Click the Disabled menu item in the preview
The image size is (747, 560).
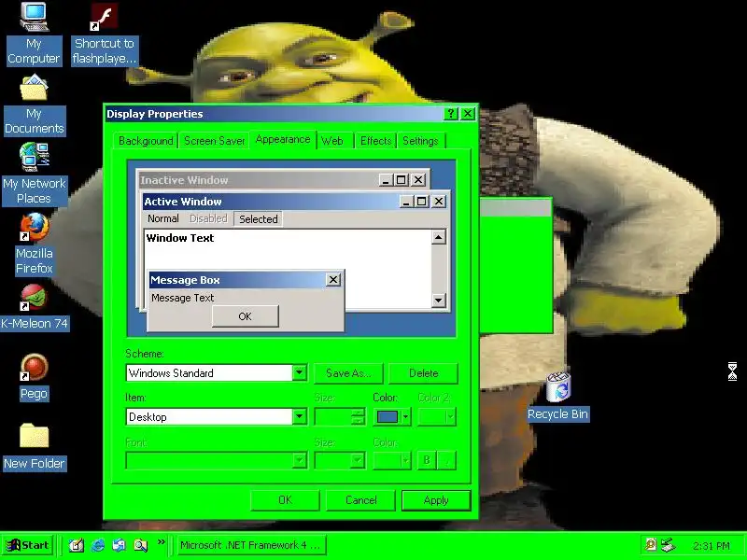[x=208, y=218]
